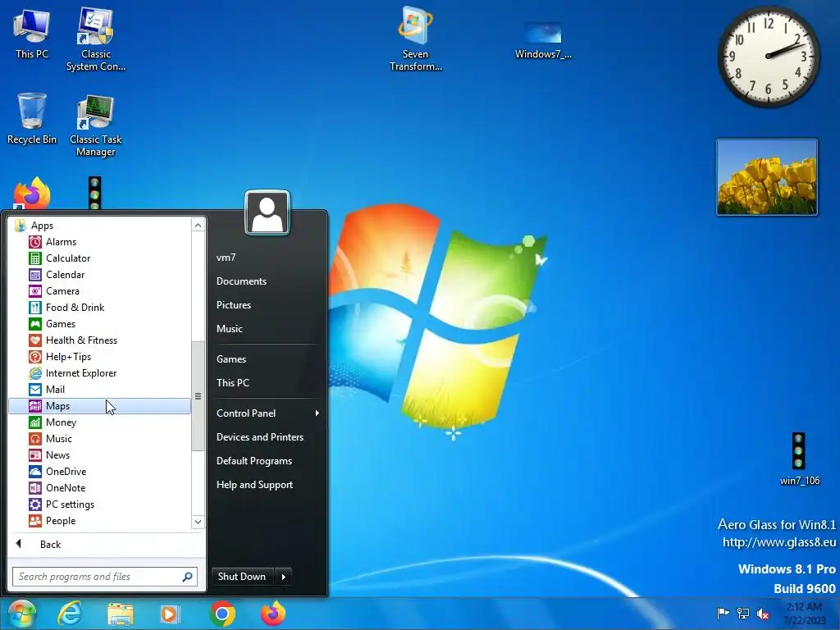Click the user account picture
This screenshot has height=630, width=840.
point(267,212)
